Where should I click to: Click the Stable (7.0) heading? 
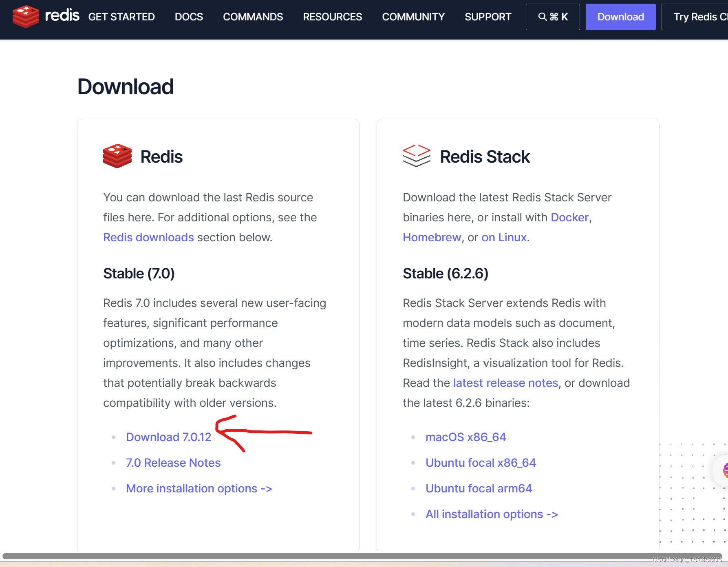click(x=139, y=274)
